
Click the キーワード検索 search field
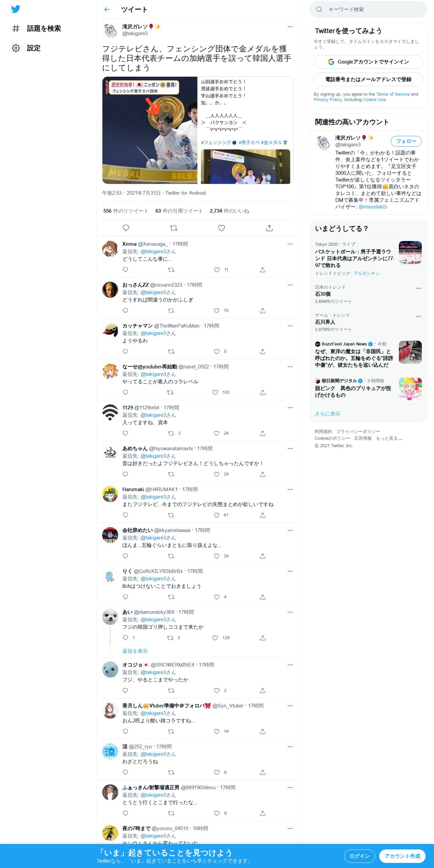pyautogui.click(x=368, y=9)
